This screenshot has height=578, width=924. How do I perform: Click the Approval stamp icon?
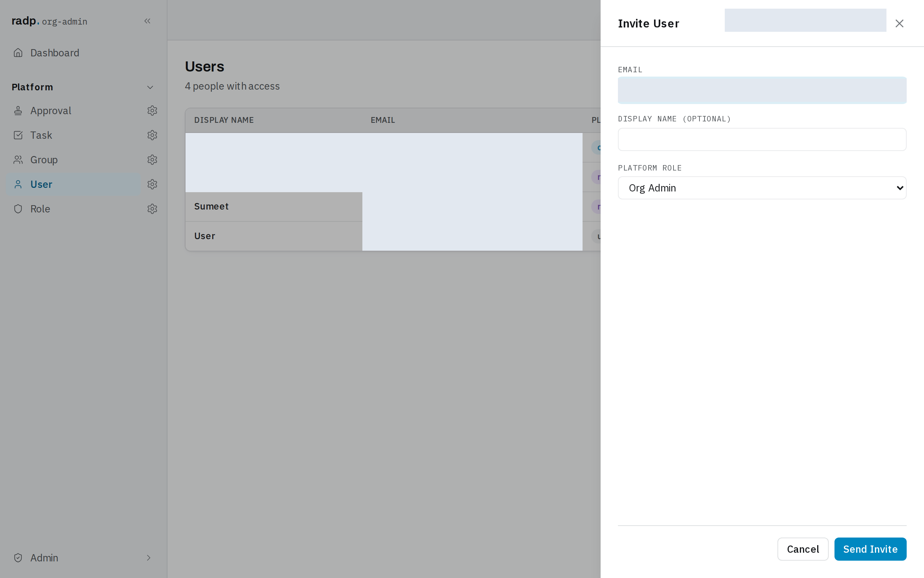point(18,111)
